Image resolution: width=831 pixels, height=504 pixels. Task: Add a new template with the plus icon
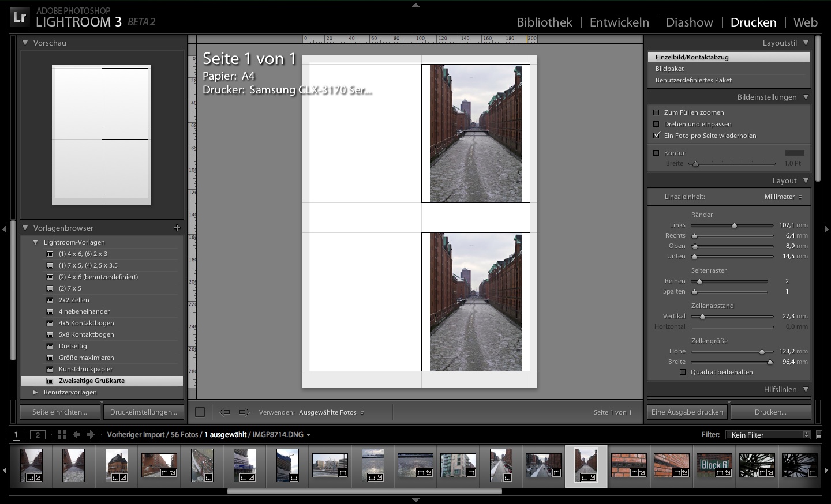[177, 228]
